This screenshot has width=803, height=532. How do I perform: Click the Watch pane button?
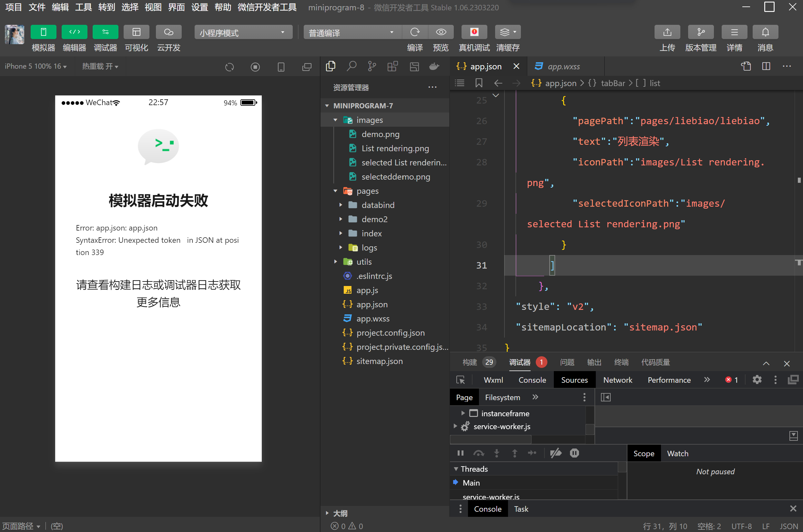[x=677, y=454]
